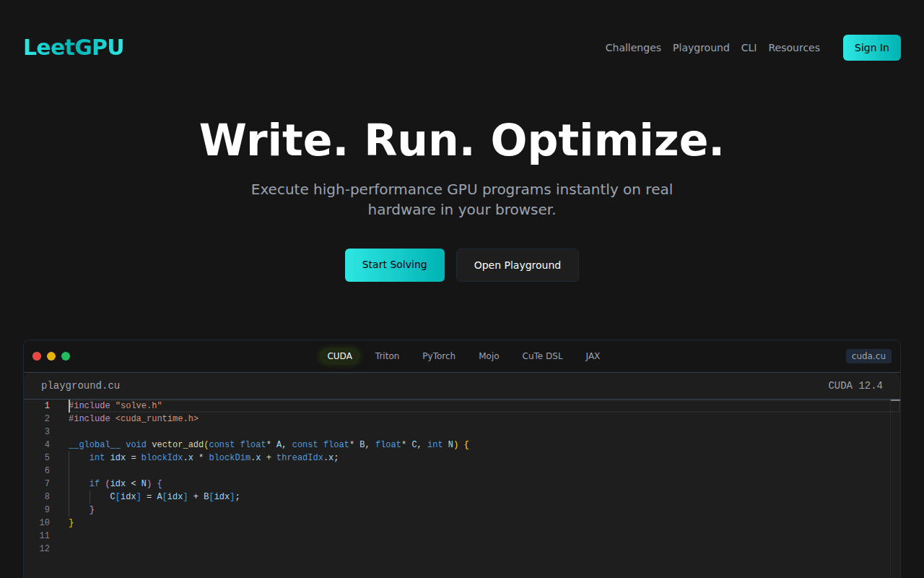This screenshot has height=578, width=924.
Task: Click line number 1 in the gutter
Action: [x=47, y=406]
